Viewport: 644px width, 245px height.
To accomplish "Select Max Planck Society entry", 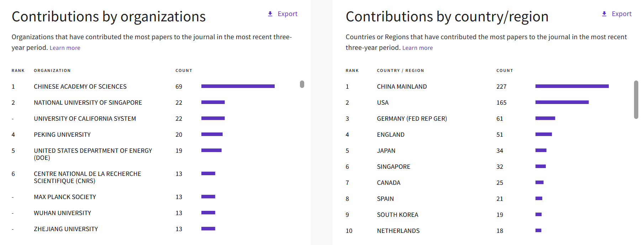I will (65, 197).
